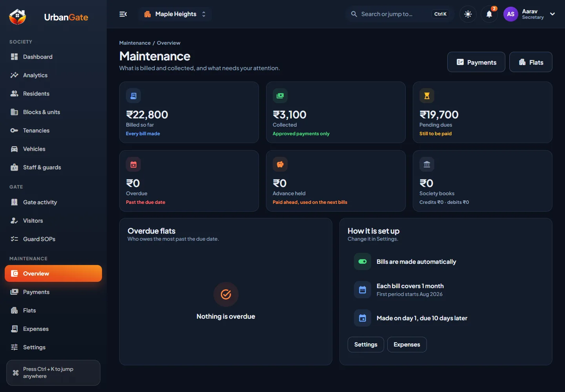Screen dimensions: 565x392
Task: Click the UrbanGate logo icon
Action: [18, 17]
